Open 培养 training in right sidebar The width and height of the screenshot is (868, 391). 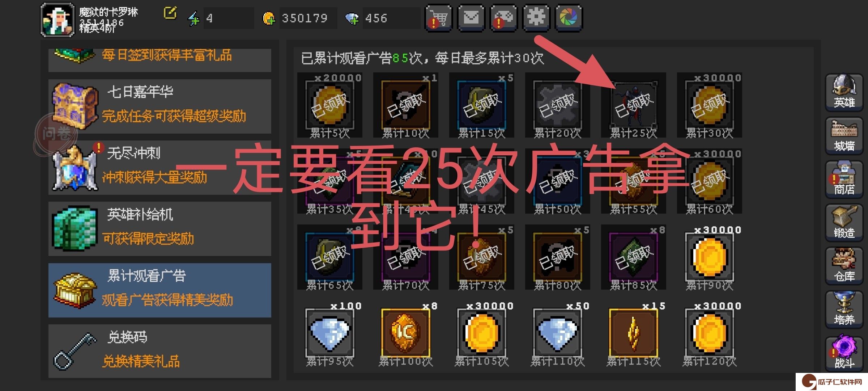click(x=844, y=309)
